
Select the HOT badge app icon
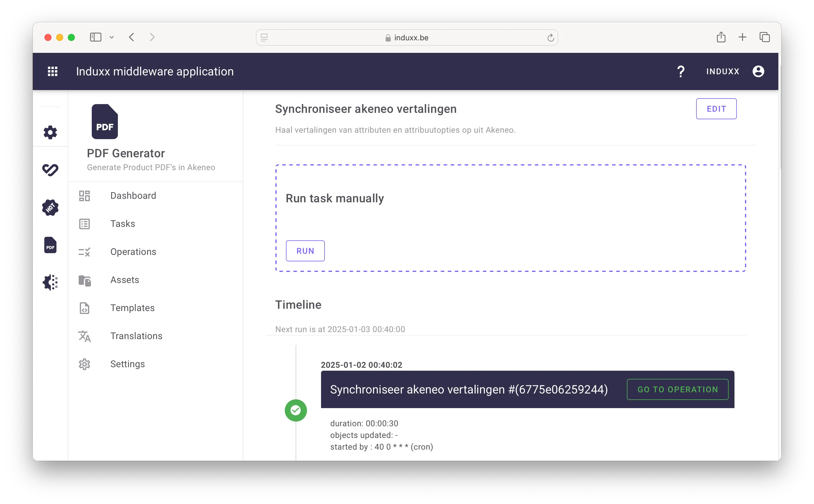(x=50, y=208)
